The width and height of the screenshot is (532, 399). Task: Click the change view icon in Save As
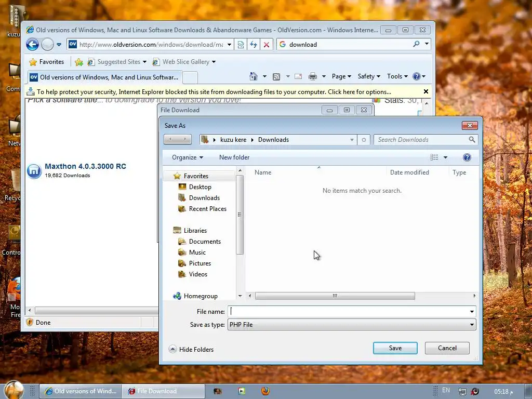point(434,157)
